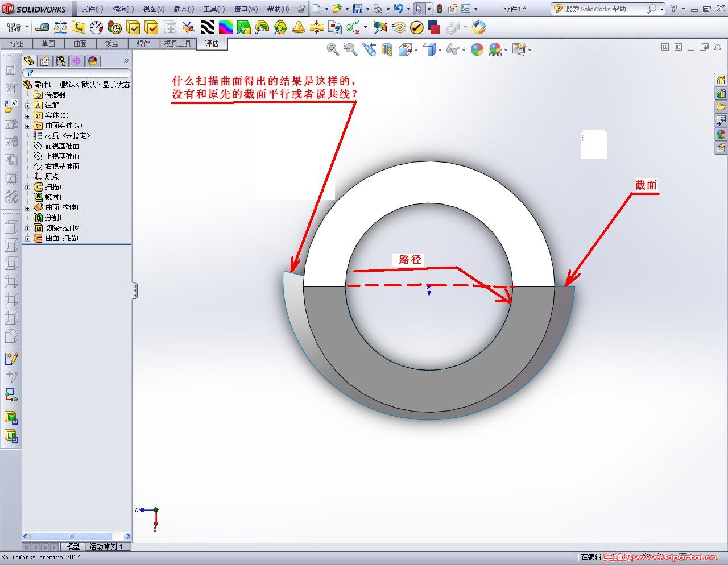Expand the 切除-拉伸2 feature

tap(28, 228)
